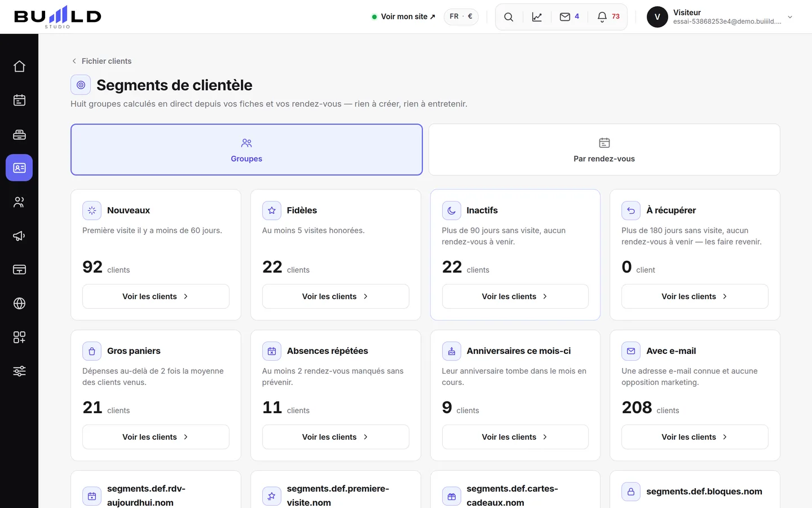Click the Absences répétées calendar icon
This screenshot has width=812, height=508.
click(272, 351)
